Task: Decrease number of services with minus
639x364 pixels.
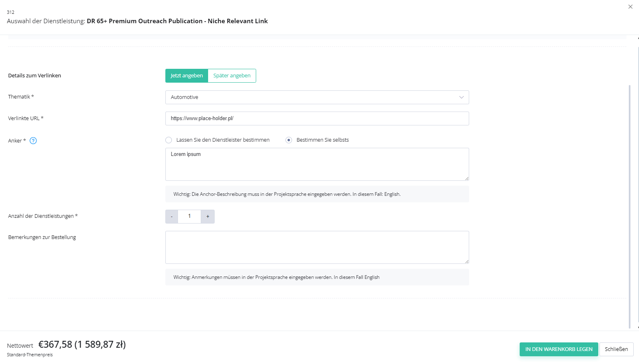Action: [x=171, y=217]
